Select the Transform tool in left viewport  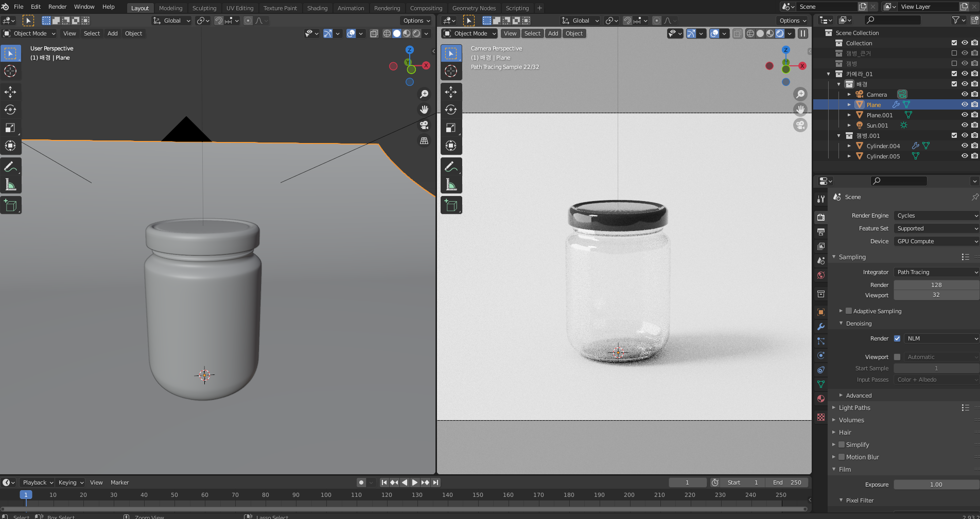10,146
